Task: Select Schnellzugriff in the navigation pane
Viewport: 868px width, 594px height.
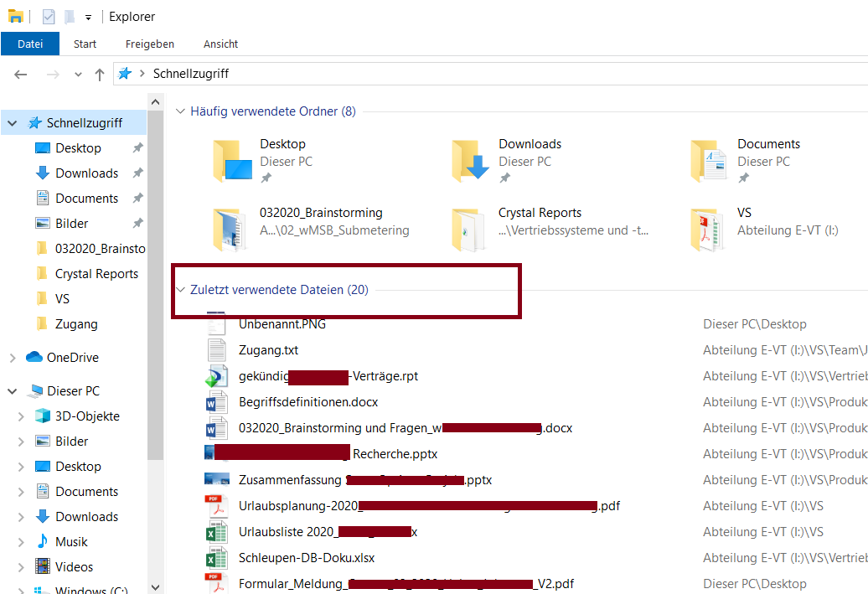Action: (x=84, y=123)
